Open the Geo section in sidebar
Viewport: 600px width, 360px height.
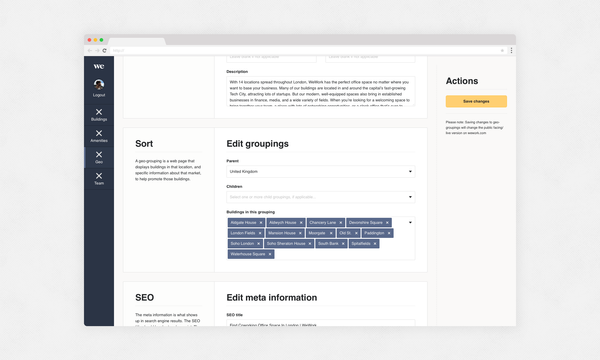[99, 157]
